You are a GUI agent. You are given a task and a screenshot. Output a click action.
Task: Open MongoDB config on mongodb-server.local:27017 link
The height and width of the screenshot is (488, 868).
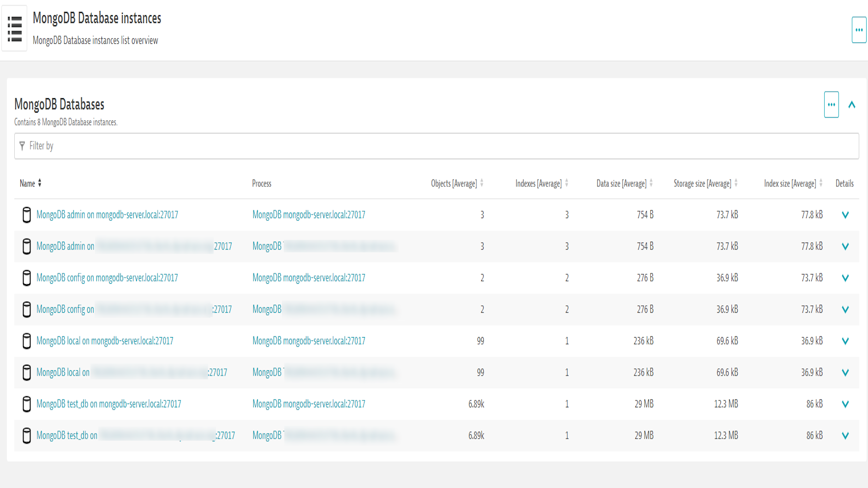click(107, 278)
